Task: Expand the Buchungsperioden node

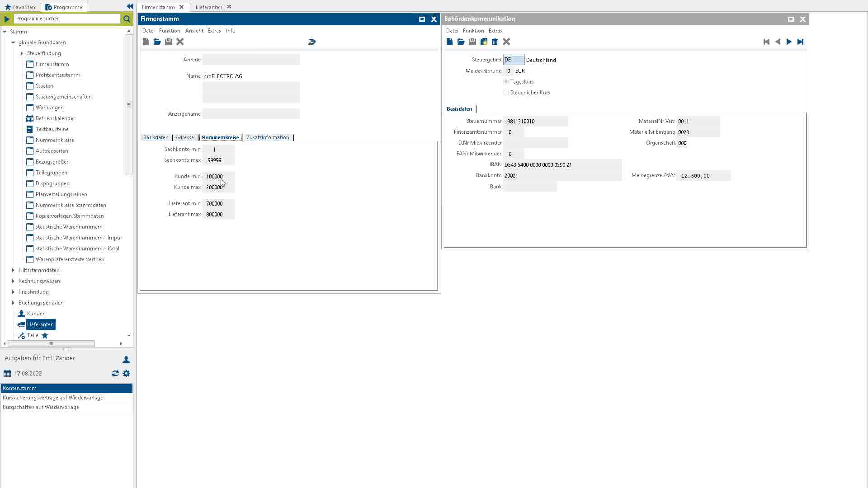Action: click(13, 303)
